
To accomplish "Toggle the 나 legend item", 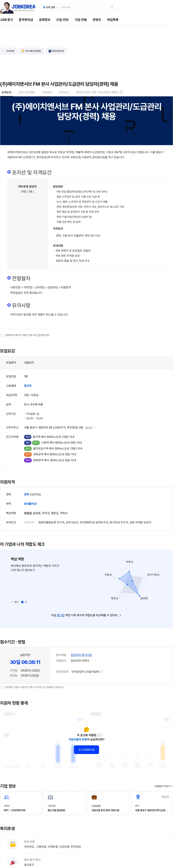I will [24, 602].
